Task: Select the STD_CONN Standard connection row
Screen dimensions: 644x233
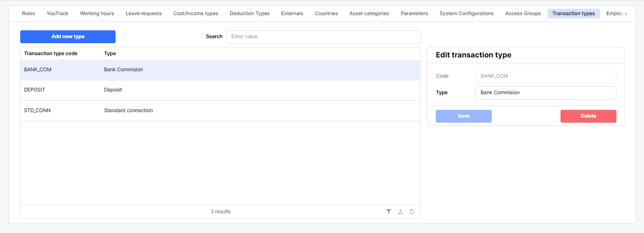Action: coord(220,111)
